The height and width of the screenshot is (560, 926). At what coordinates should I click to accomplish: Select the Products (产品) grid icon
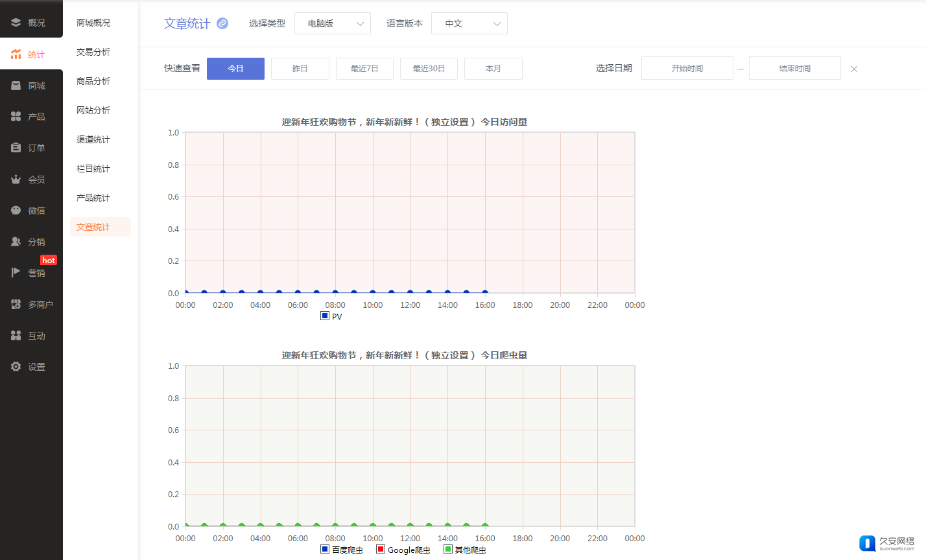tap(16, 117)
